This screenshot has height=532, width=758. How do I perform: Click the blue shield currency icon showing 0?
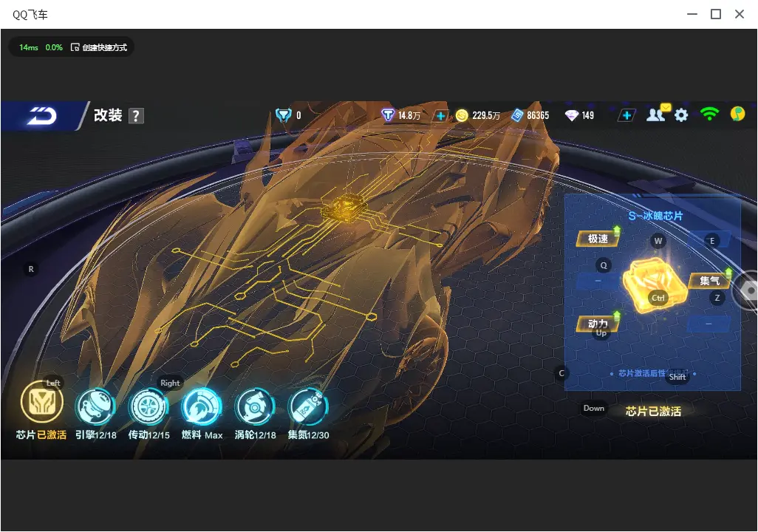283,115
